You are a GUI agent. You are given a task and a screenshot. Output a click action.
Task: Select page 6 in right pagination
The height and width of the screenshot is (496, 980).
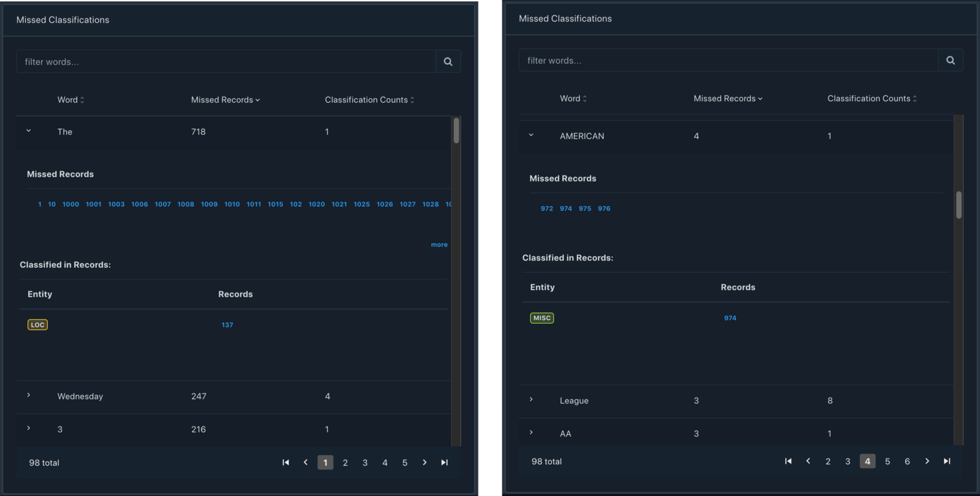[907, 461]
